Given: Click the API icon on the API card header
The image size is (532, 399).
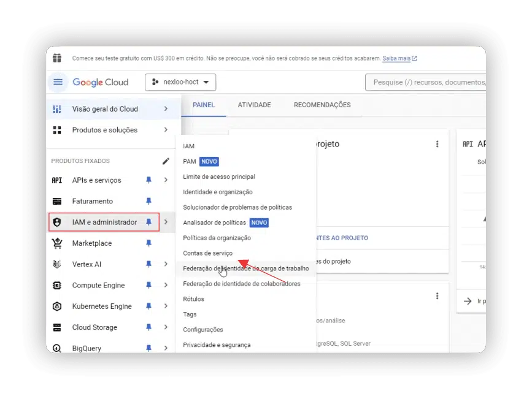Looking at the screenshot, I should pos(468,144).
